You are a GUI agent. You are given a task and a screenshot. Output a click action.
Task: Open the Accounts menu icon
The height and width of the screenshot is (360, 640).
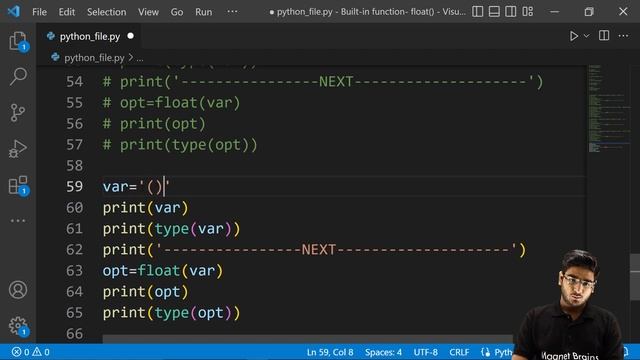18,290
